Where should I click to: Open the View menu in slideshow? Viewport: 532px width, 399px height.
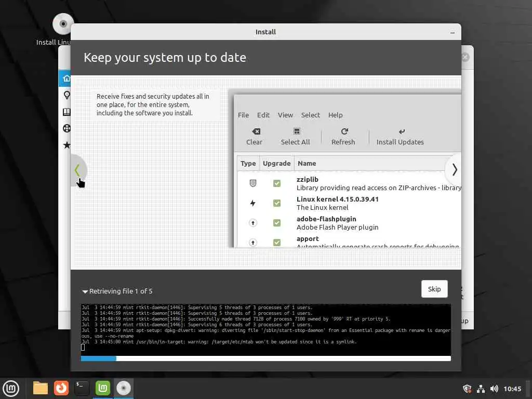[285, 115]
